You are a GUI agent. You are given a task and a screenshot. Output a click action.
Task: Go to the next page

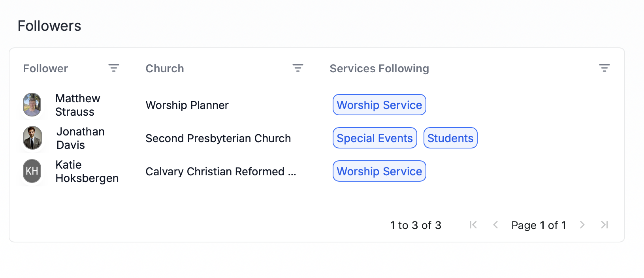click(x=582, y=225)
